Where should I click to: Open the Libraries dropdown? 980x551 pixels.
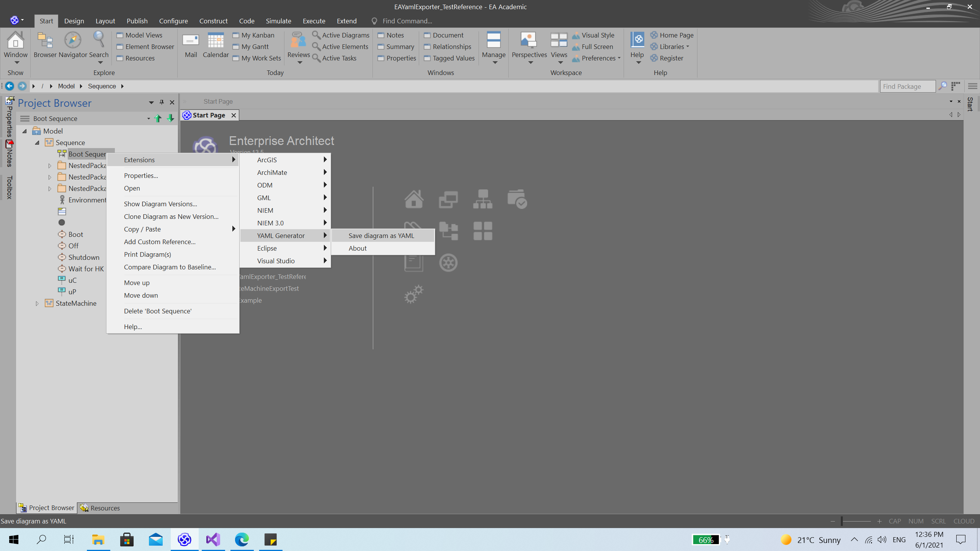pyautogui.click(x=670, y=47)
